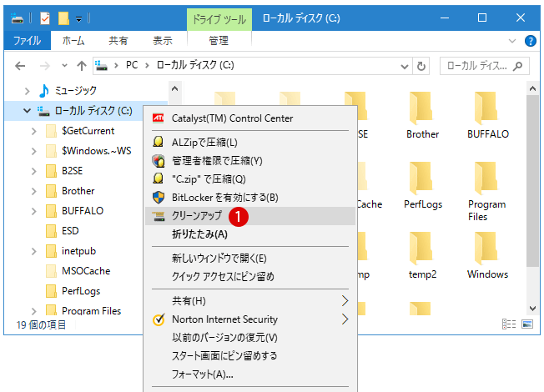Click the file pane vertical scrollbar thumb
The image size is (544, 392).
coord(532,181)
